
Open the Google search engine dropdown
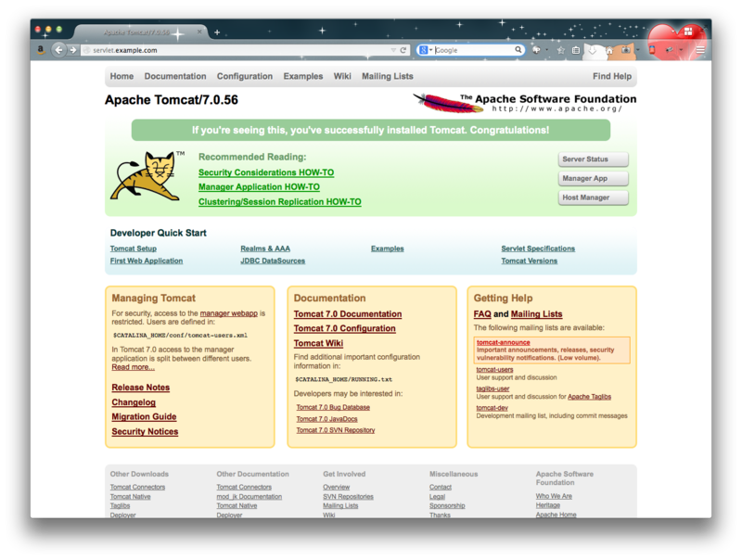coord(425,50)
